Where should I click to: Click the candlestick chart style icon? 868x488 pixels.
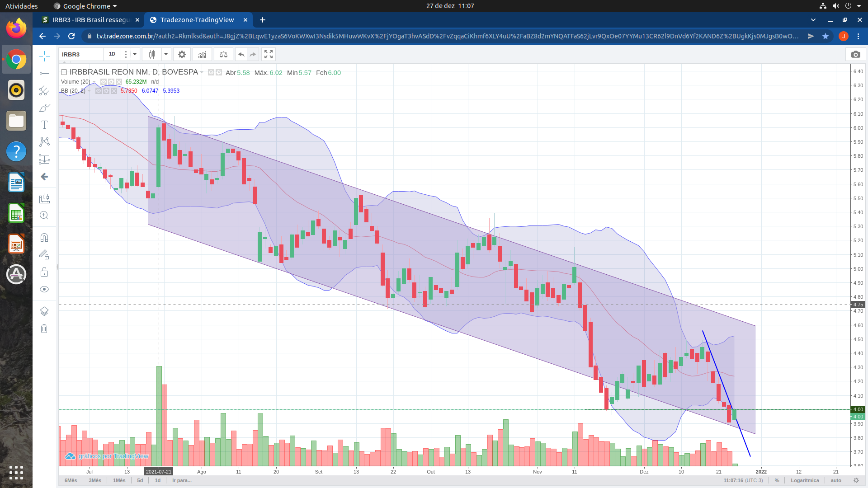click(x=152, y=54)
